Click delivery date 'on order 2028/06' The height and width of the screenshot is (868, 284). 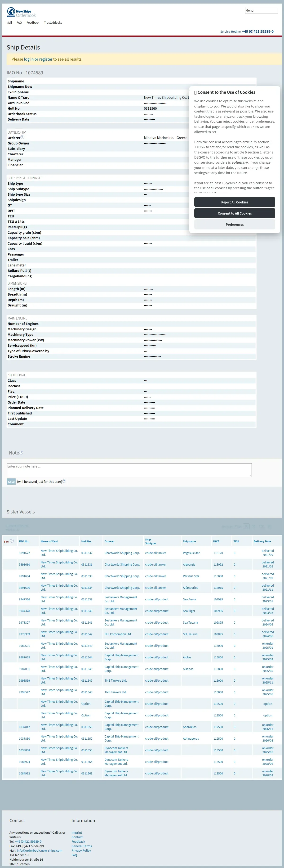(x=268, y=762)
